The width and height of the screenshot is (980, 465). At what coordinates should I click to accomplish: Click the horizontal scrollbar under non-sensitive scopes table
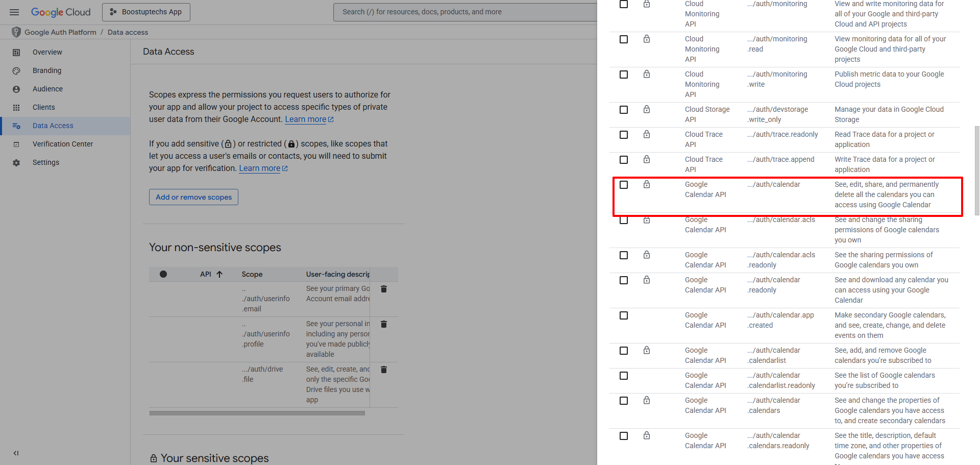pyautogui.click(x=257, y=413)
